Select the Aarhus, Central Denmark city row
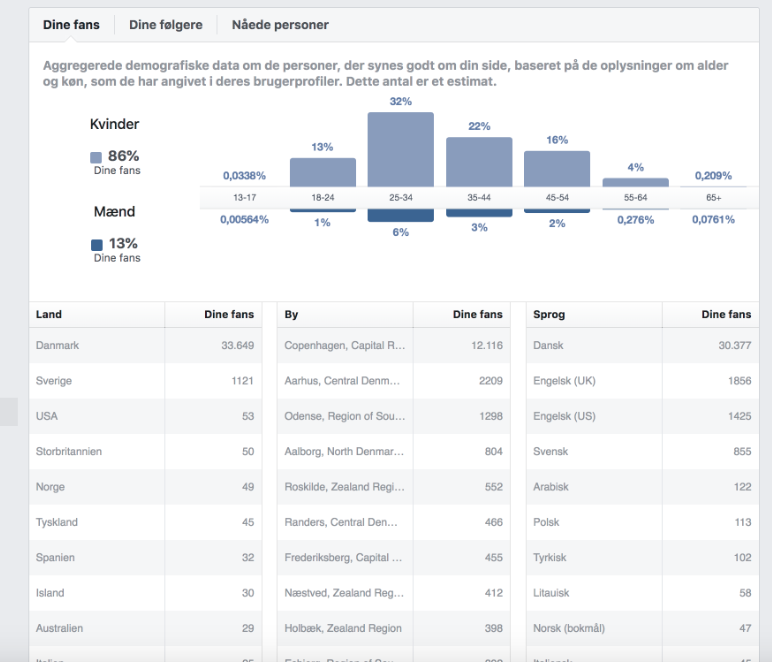Image resolution: width=772 pixels, height=662 pixels. coord(394,381)
